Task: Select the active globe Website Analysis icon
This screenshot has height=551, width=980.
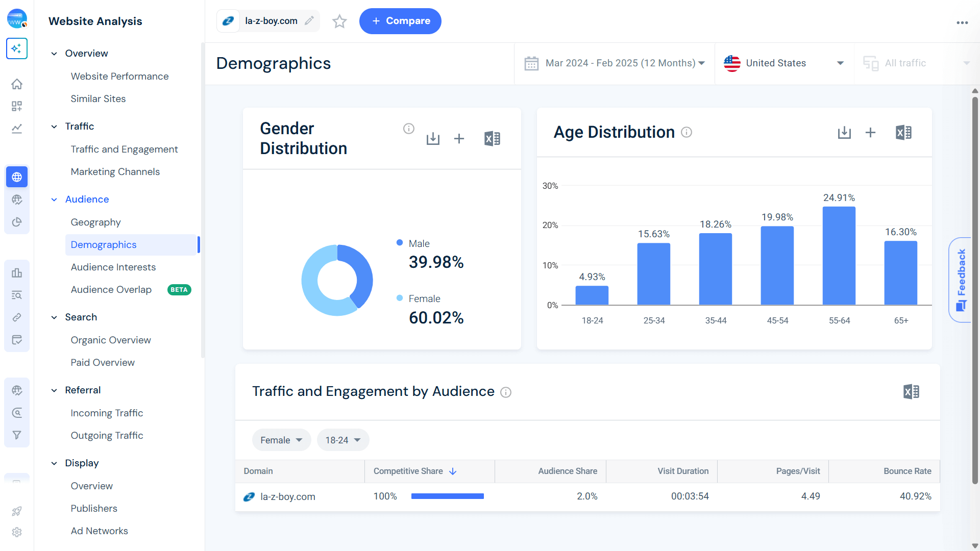Action: [x=17, y=177]
